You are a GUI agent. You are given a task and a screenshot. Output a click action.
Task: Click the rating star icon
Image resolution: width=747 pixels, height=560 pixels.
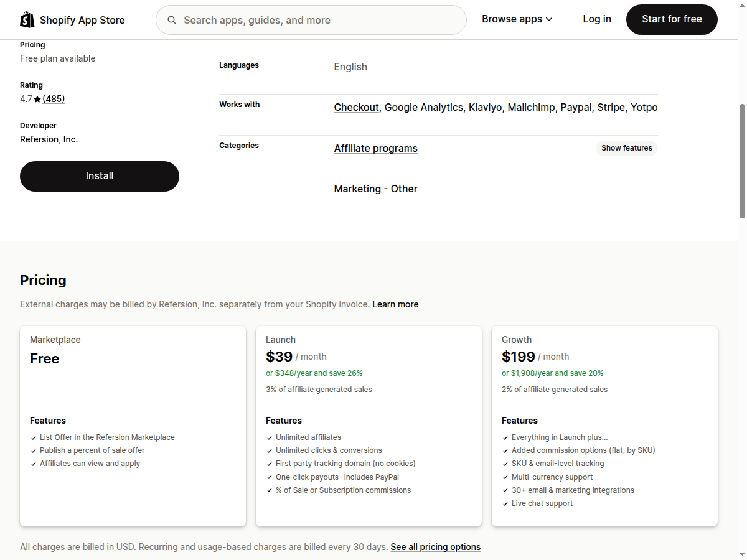click(37, 99)
